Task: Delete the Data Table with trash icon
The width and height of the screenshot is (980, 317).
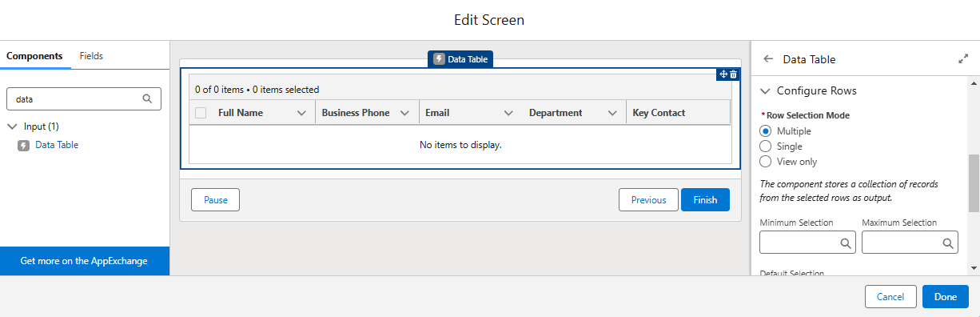Action: pyautogui.click(x=734, y=74)
